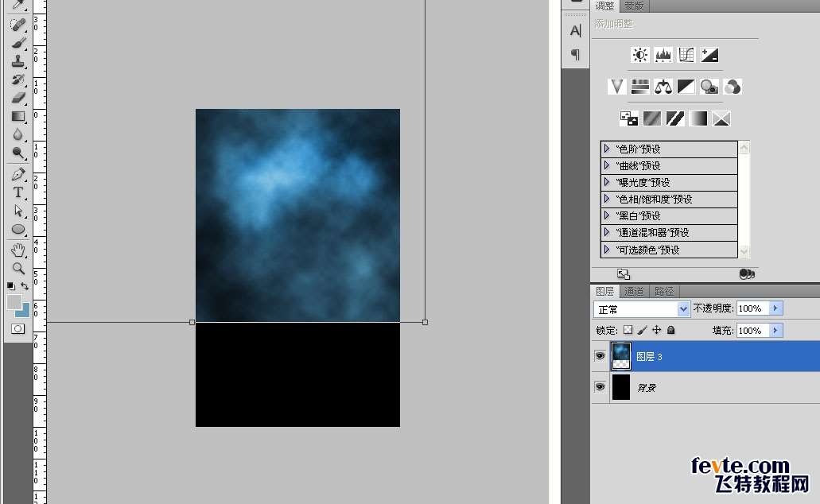The width and height of the screenshot is (820, 504).
Task: Switch to the 调整 tab
Action: point(605,6)
